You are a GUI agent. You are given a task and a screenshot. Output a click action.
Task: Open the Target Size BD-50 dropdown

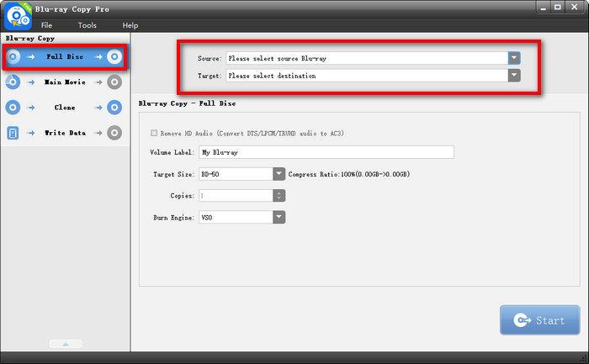point(279,174)
